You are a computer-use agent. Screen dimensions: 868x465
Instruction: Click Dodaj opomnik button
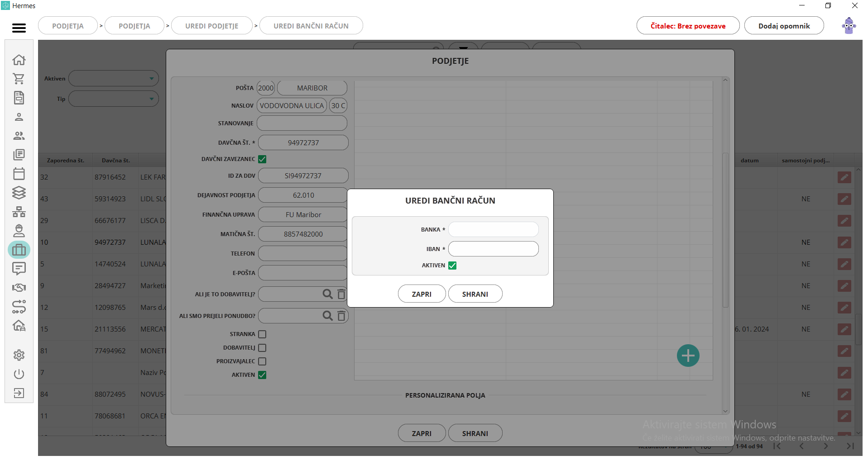(784, 26)
